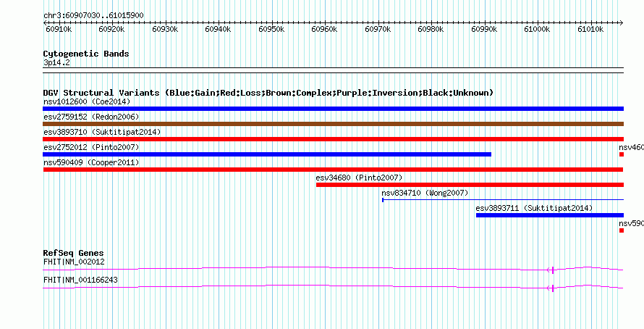Click the FHIT|NM_001166243 gene label
This screenshot has width=644, height=329.
(80, 280)
